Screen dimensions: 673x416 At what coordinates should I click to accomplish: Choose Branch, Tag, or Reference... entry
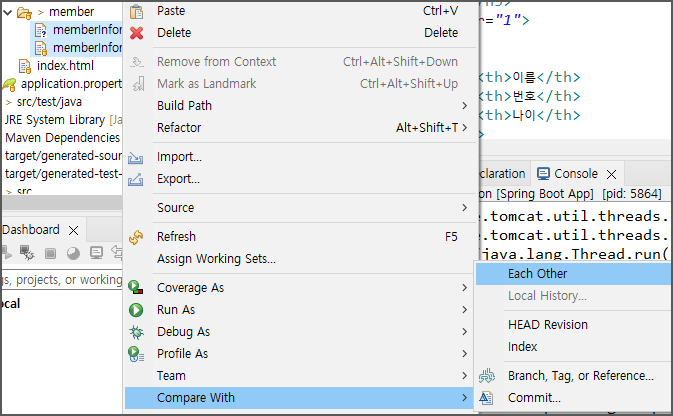pyautogui.click(x=573, y=376)
